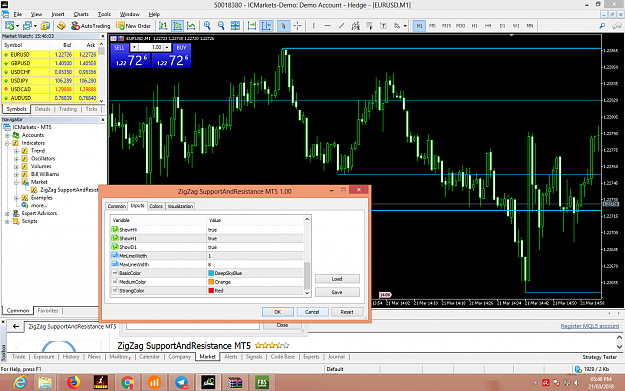625x391 pixels.
Task: Switch to the Colors tab in dialog
Action: 156,206
